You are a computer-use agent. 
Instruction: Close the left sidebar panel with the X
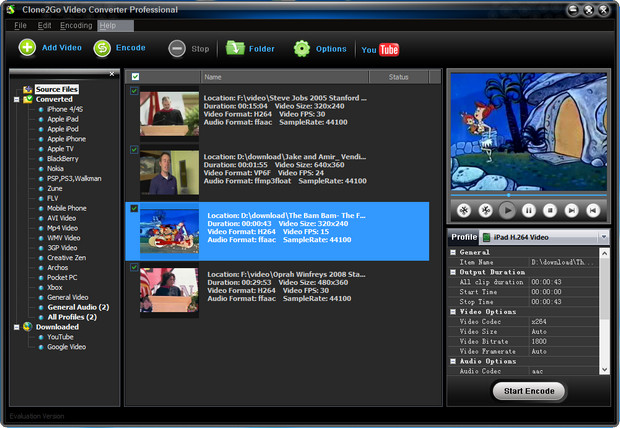point(112,74)
